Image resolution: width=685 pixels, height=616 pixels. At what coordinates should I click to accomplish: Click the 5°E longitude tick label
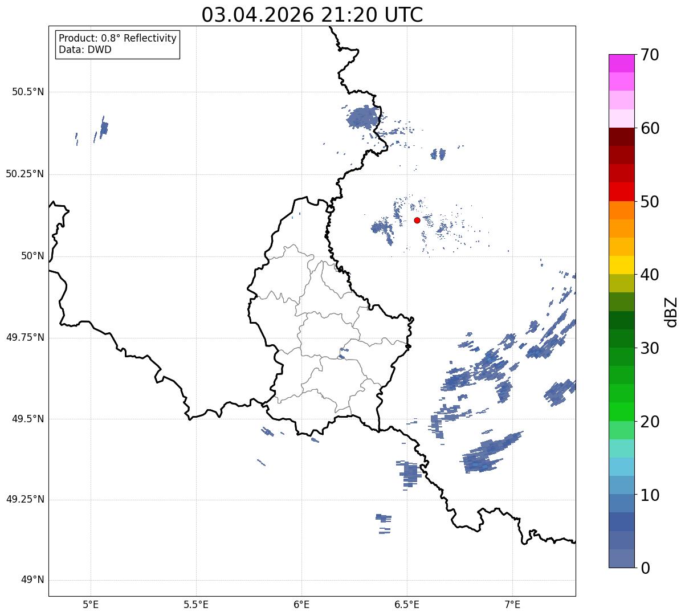[91, 604]
